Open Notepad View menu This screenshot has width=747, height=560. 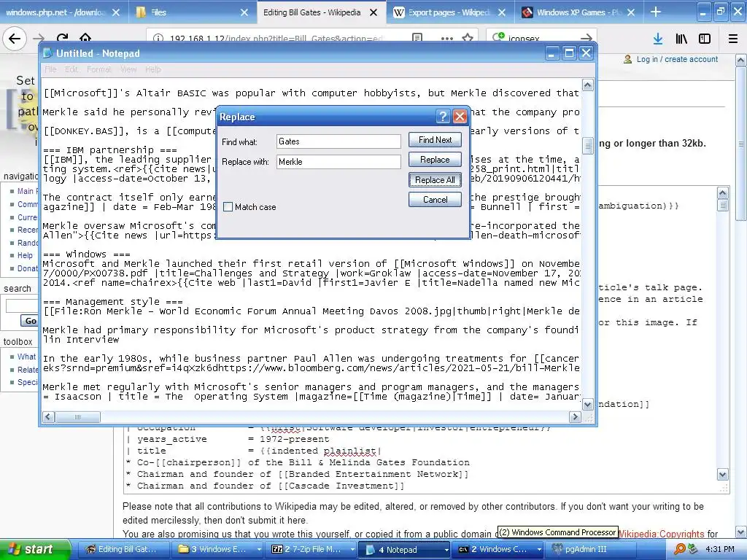128,69
